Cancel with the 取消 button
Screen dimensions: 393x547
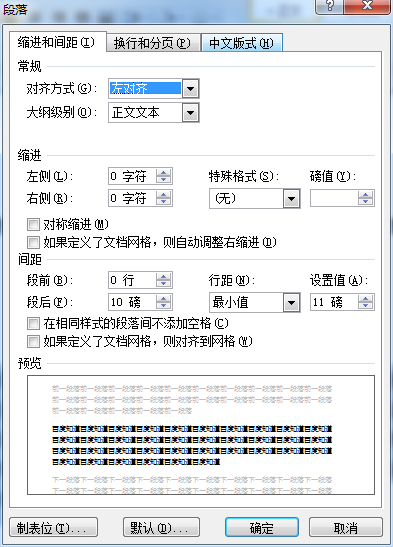346,527
